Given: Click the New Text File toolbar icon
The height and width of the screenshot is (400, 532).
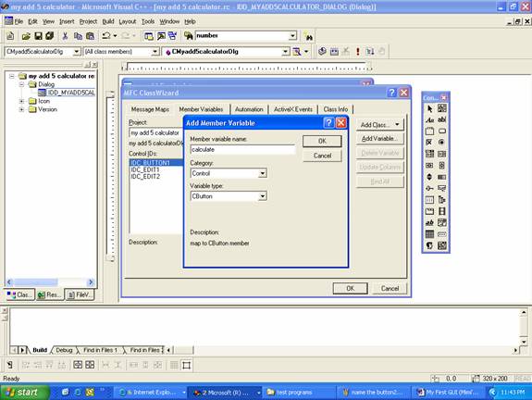Looking at the screenshot, I should click(10, 36).
